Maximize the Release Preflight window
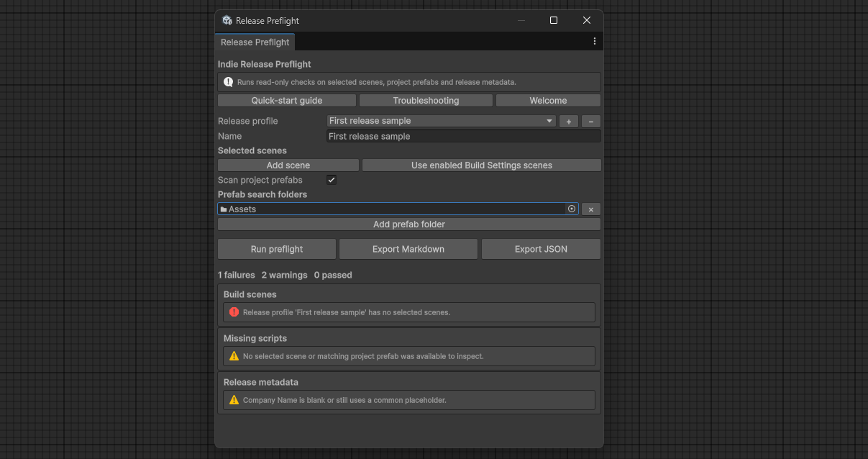The width and height of the screenshot is (868, 459). tap(554, 20)
